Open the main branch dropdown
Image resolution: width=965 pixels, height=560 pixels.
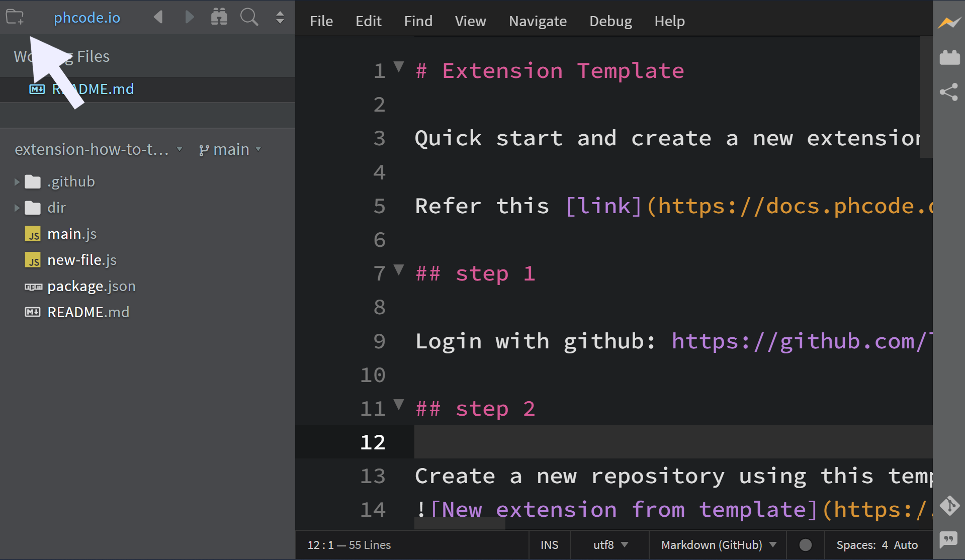point(230,149)
